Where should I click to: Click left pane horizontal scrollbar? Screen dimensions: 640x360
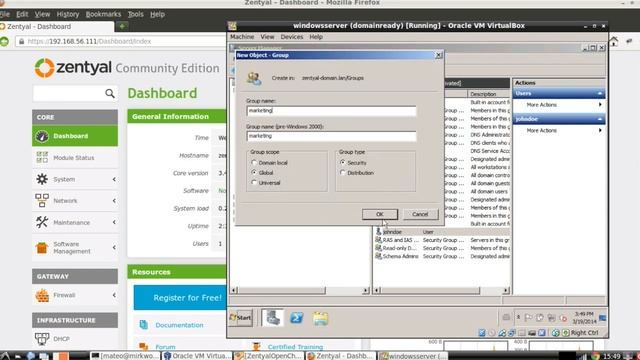pyautogui.click(x=282, y=291)
